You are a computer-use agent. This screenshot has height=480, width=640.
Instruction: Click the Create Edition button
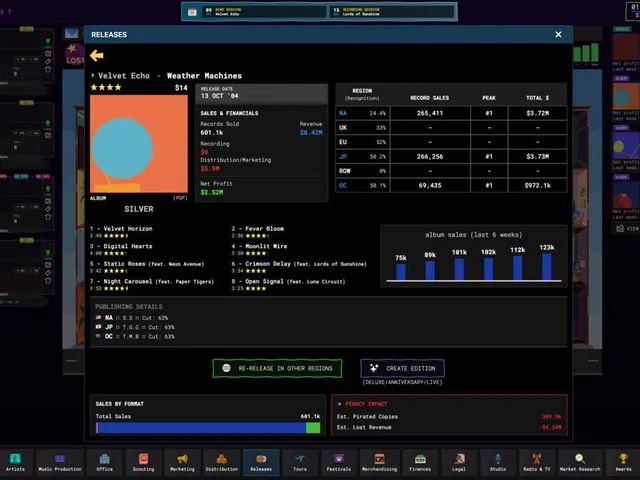(x=402, y=369)
